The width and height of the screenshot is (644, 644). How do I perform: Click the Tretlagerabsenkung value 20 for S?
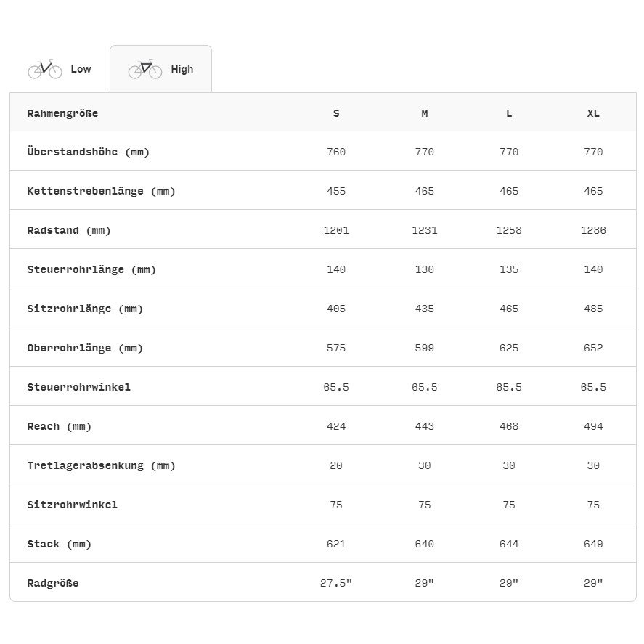(336, 466)
